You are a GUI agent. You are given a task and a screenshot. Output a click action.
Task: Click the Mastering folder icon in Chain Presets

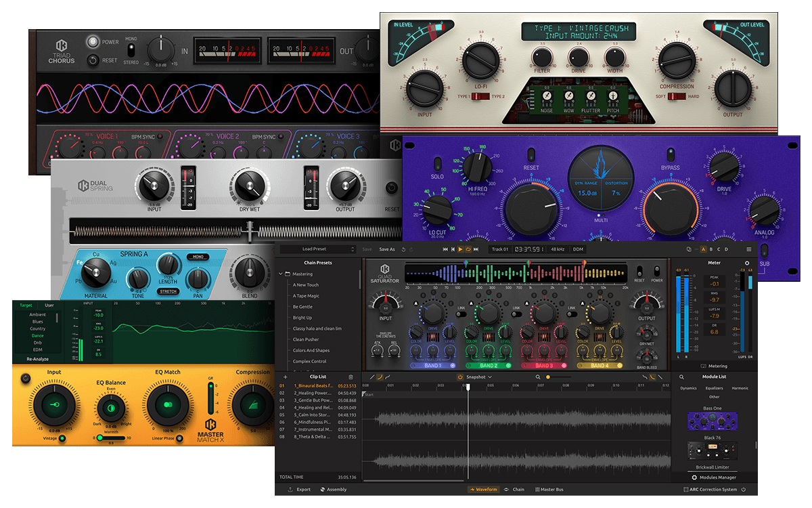pos(288,274)
